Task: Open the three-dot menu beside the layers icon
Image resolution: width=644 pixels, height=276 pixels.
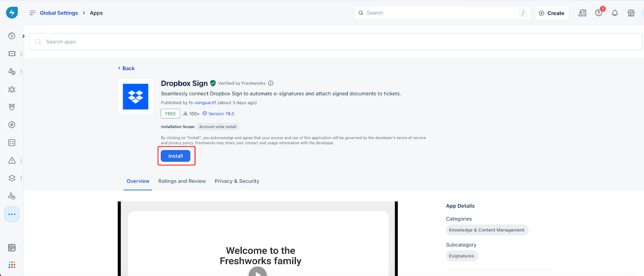Action: click(21, 178)
